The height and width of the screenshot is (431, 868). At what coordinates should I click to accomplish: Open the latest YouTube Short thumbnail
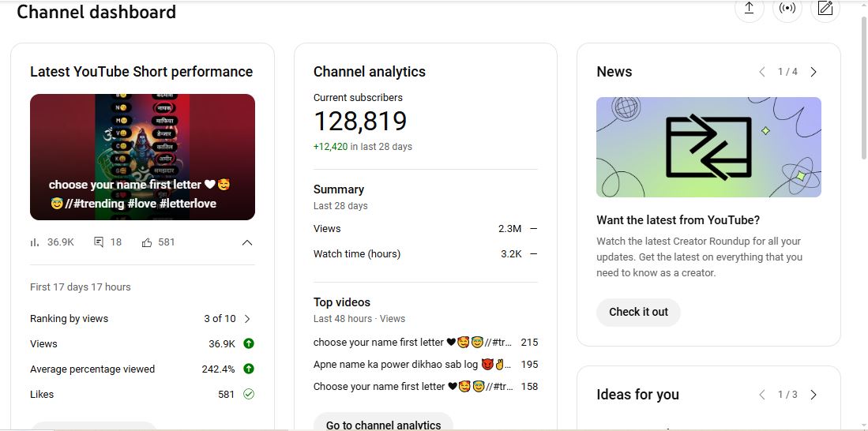click(142, 156)
